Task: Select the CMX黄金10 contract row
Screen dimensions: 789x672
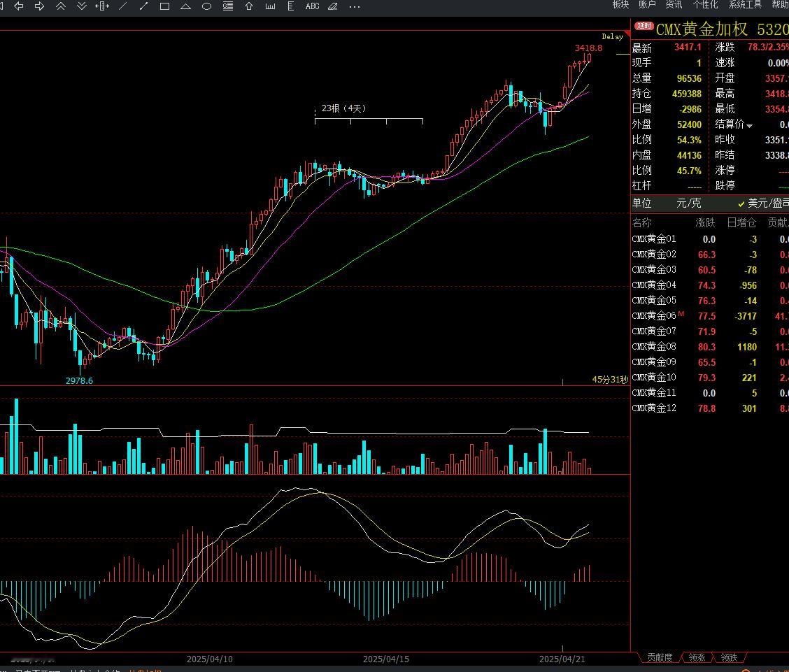Action: 710,377
